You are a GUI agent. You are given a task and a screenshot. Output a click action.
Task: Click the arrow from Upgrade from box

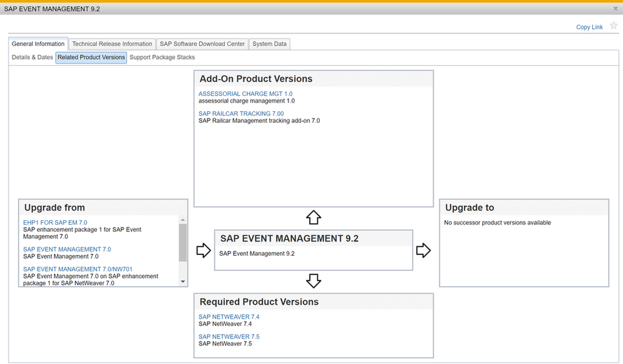pyautogui.click(x=204, y=250)
